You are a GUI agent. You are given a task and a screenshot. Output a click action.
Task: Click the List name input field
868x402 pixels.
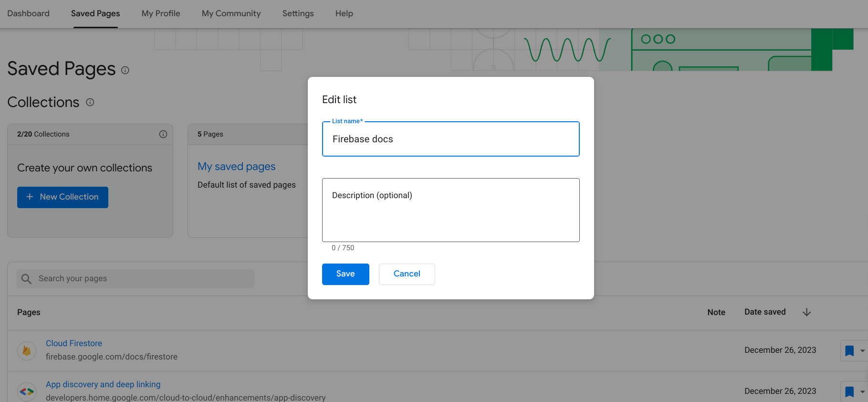click(450, 139)
